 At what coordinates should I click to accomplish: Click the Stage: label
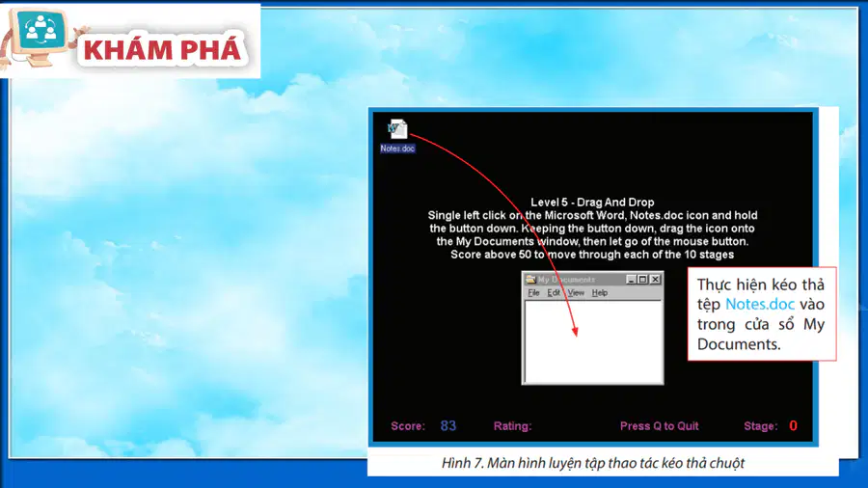pos(761,426)
